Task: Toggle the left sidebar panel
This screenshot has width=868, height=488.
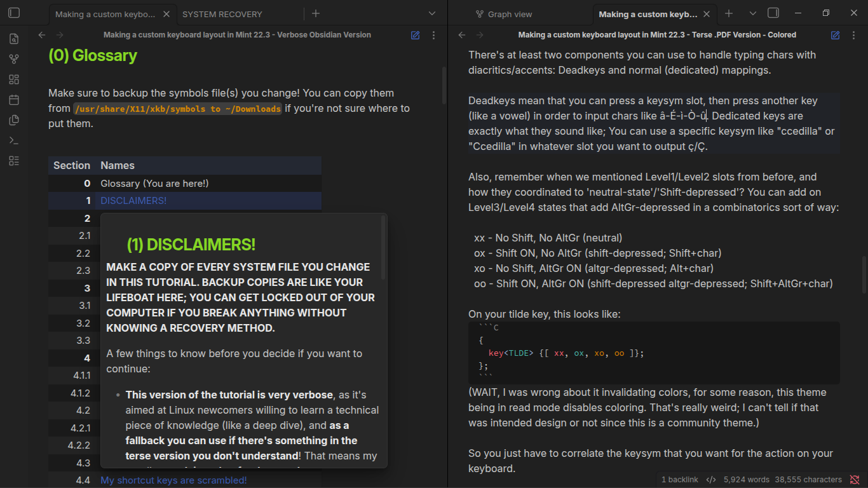Action: click(x=14, y=13)
